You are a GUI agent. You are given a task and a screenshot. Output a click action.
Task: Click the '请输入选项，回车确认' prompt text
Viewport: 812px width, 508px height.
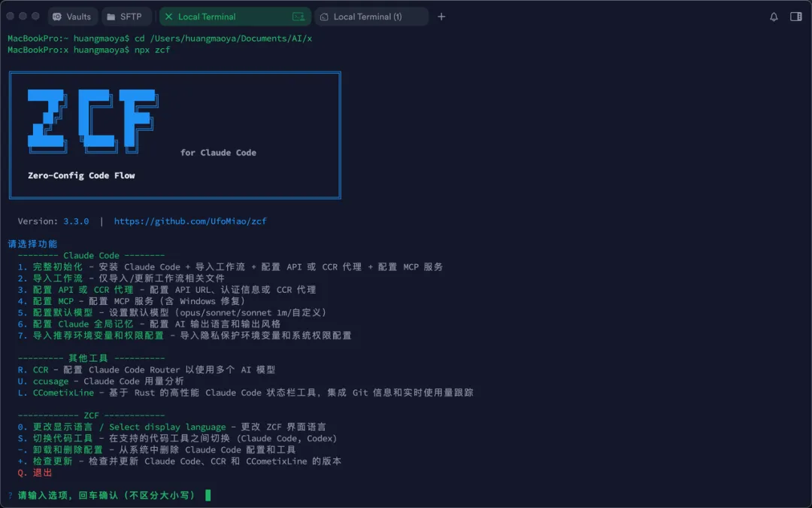106,495
